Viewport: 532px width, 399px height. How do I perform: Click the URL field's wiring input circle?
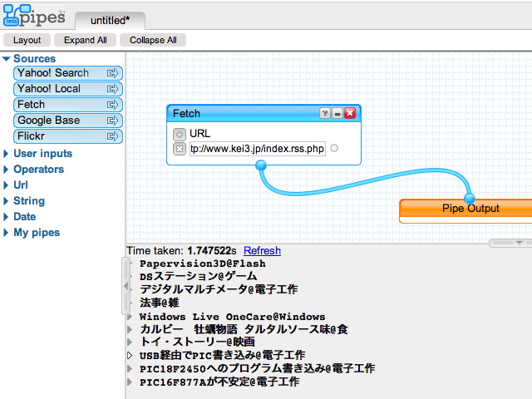(x=334, y=149)
